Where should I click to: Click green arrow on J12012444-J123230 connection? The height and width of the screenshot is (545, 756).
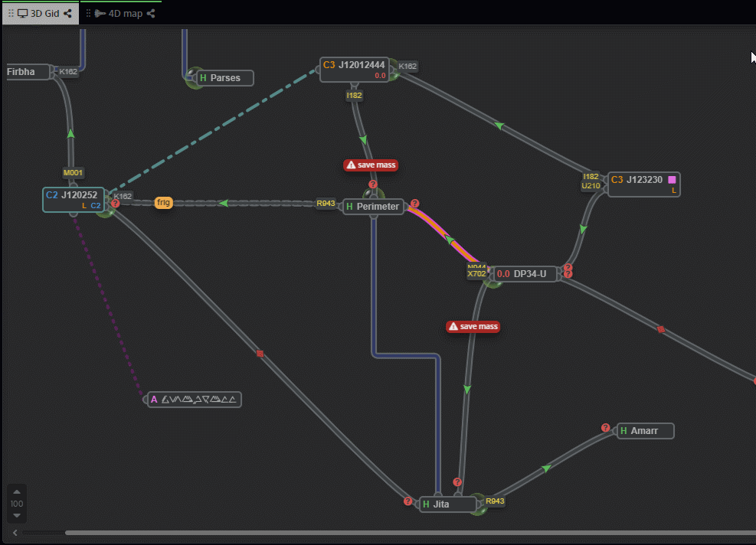point(499,126)
